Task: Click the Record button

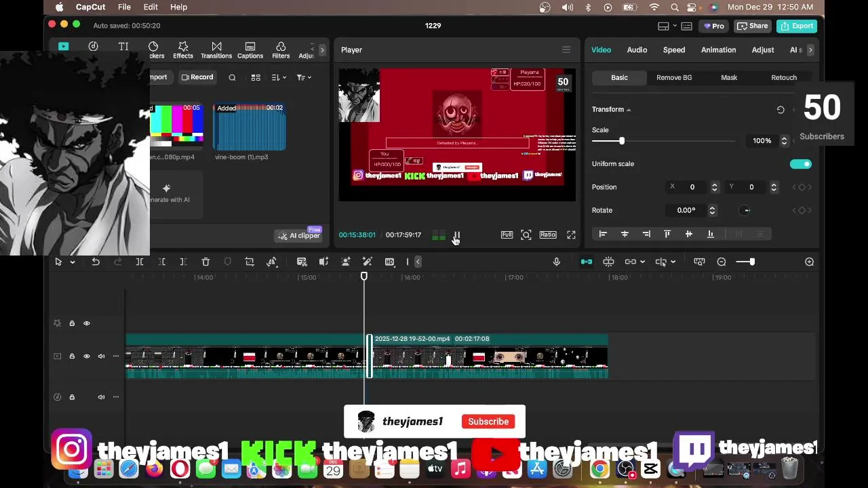Action: pos(197,77)
